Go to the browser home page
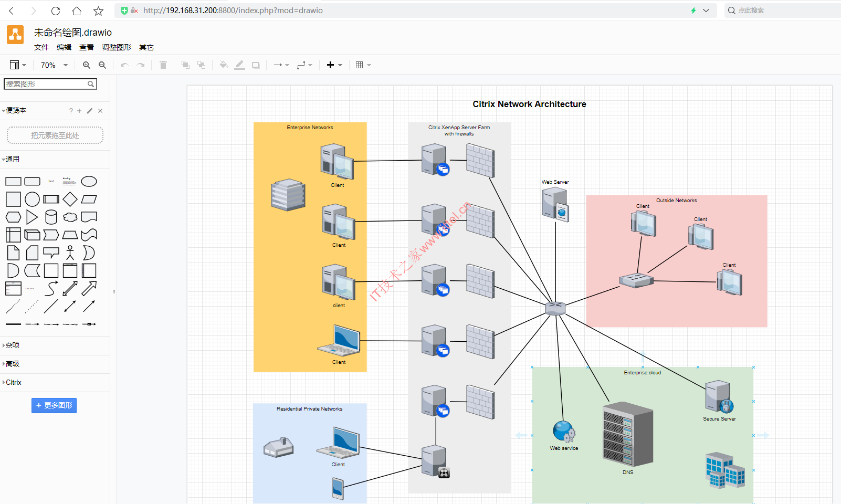 [77, 10]
